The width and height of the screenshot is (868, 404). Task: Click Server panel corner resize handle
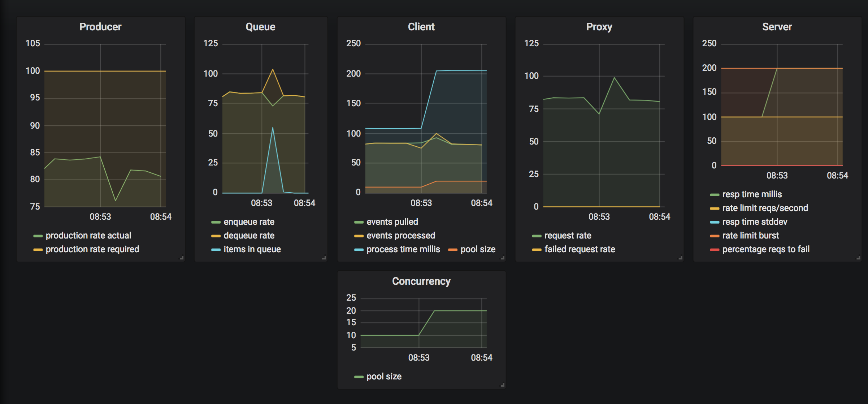[858, 258]
